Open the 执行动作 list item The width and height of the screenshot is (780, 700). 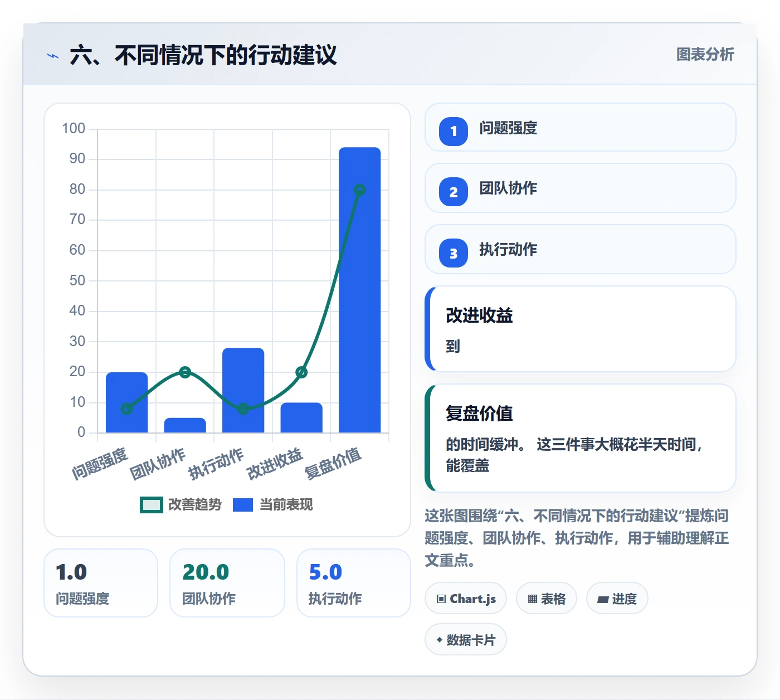pos(581,249)
